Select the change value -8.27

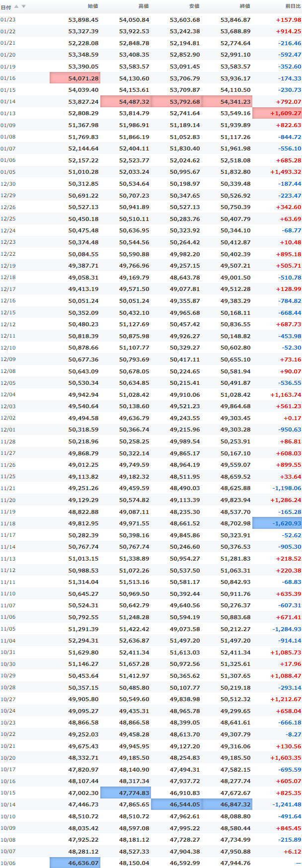pos(294,734)
